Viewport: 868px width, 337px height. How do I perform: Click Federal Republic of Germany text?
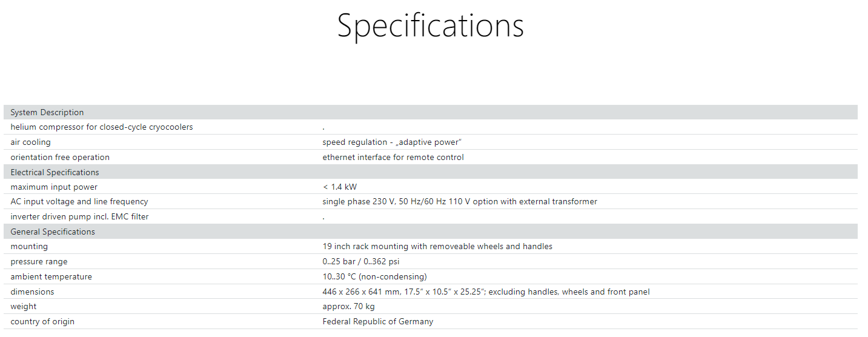378,321
